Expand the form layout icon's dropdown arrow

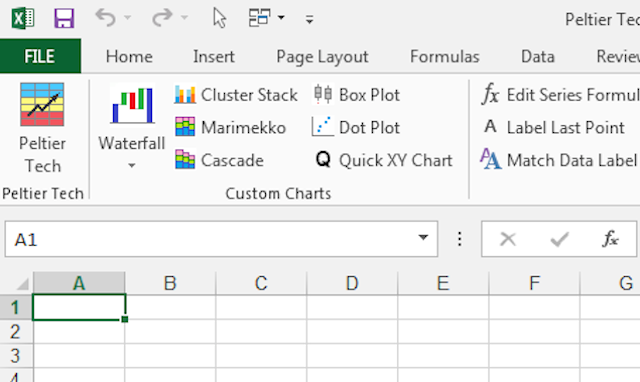(x=281, y=18)
